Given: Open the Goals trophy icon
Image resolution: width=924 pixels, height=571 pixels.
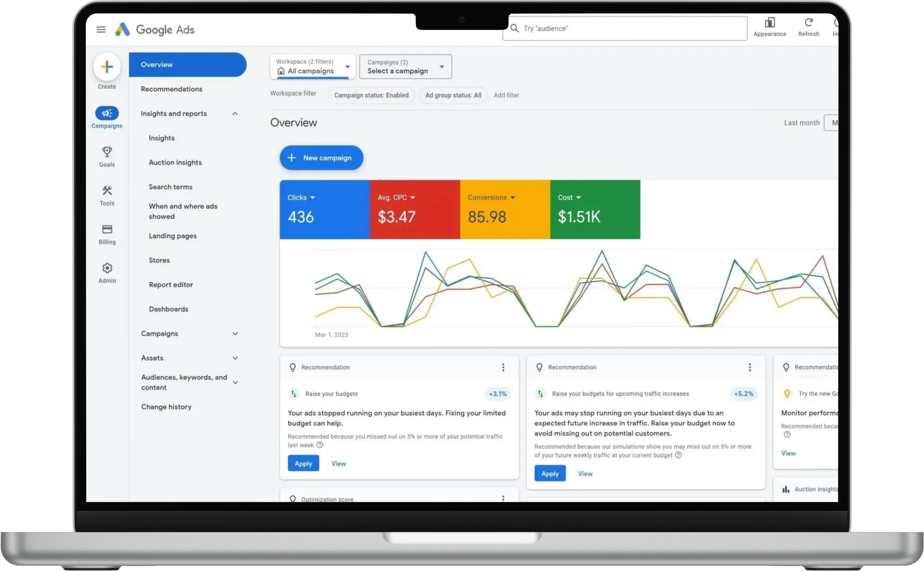Looking at the screenshot, I should tap(107, 152).
